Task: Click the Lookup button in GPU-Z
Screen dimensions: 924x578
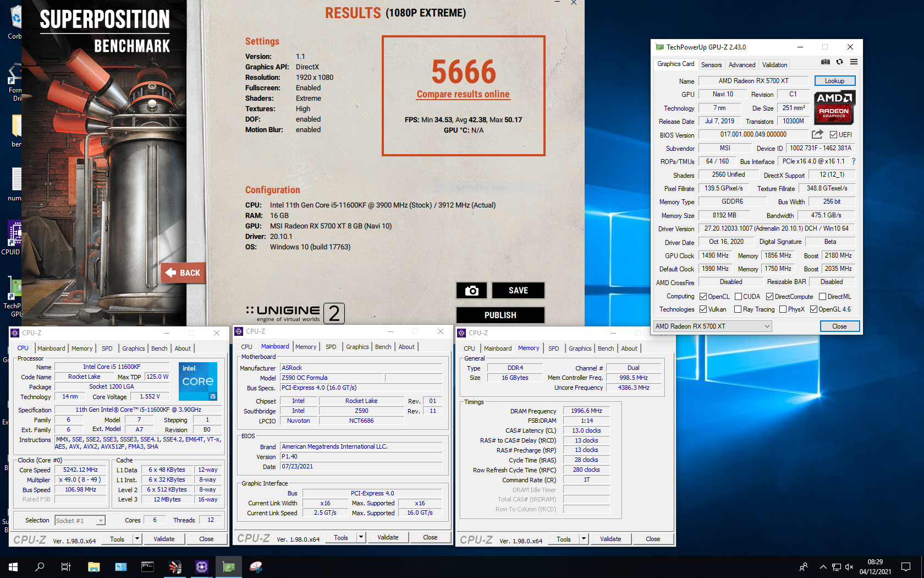Action: [834, 81]
